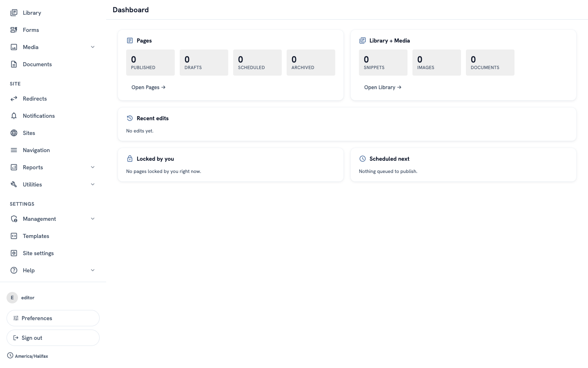Viewport: 588px width, 368px height.
Task: Click the Site settings gear icon
Action: pos(14,253)
